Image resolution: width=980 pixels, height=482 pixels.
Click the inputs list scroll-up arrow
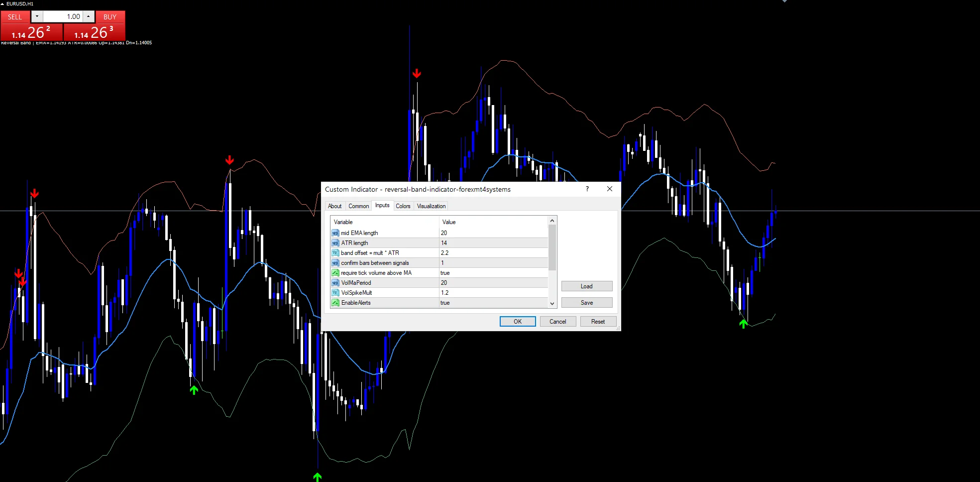[552, 221]
